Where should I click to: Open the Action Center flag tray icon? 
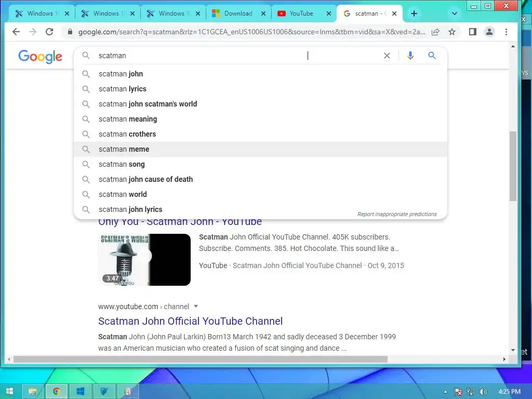[458, 392]
